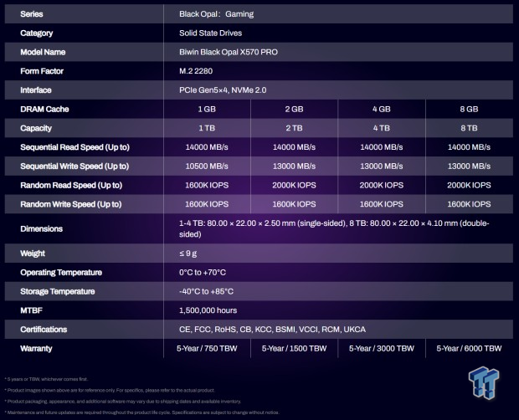Click the 'Maintenance and future updates' footnote
The width and height of the screenshot is (519, 420).
142,412
